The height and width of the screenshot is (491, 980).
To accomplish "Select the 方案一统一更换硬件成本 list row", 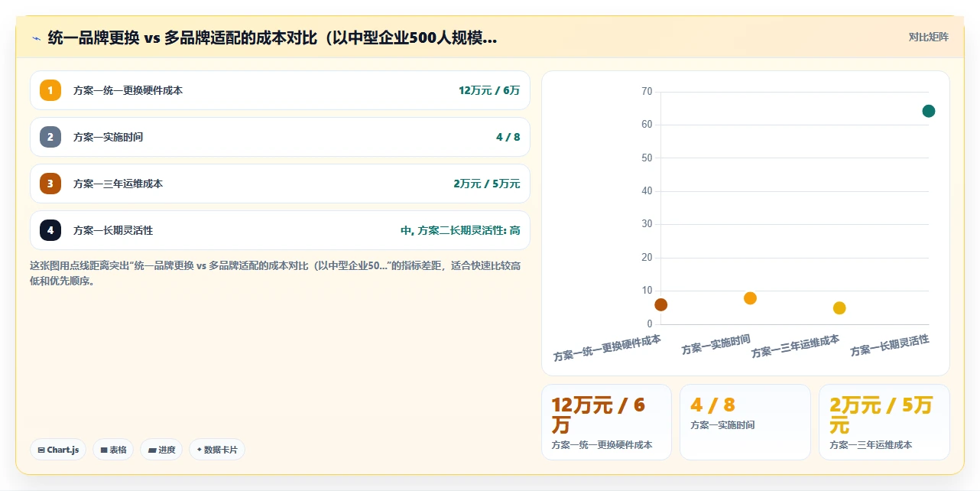I will point(280,90).
